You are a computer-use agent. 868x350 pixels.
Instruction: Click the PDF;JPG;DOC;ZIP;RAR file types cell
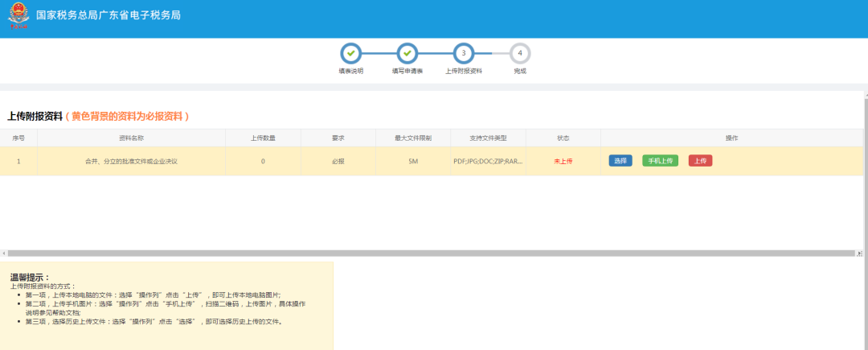(x=489, y=161)
